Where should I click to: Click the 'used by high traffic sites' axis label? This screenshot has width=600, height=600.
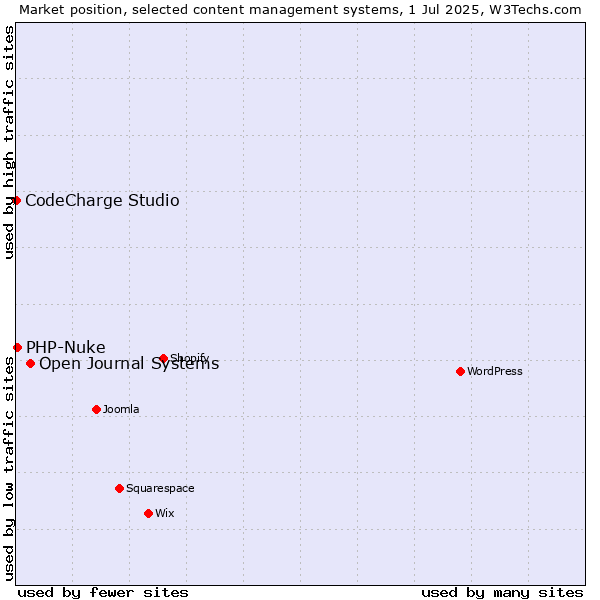pyautogui.click(x=8, y=142)
